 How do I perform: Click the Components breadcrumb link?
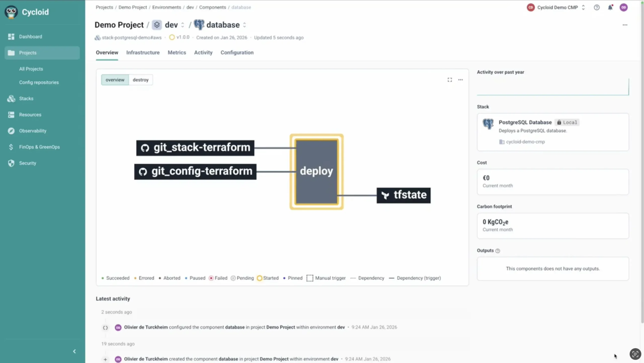(x=213, y=7)
